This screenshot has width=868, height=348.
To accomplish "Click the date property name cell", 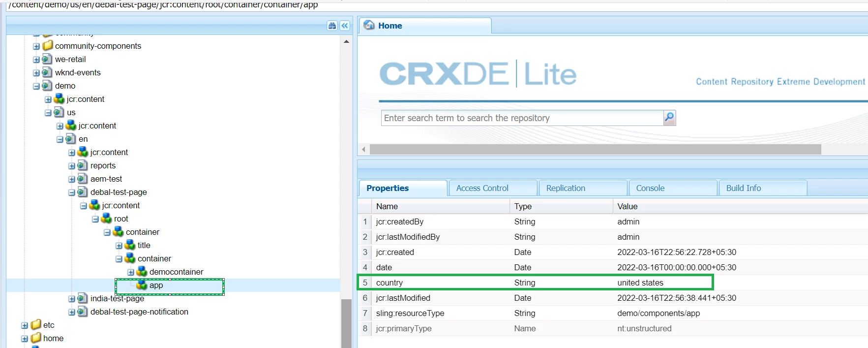I will pyautogui.click(x=384, y=267).
